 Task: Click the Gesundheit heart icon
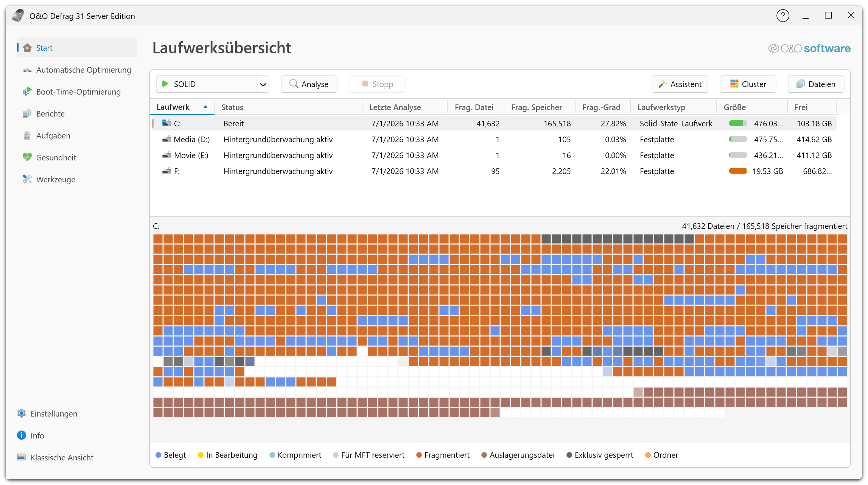tap(27, 157)
